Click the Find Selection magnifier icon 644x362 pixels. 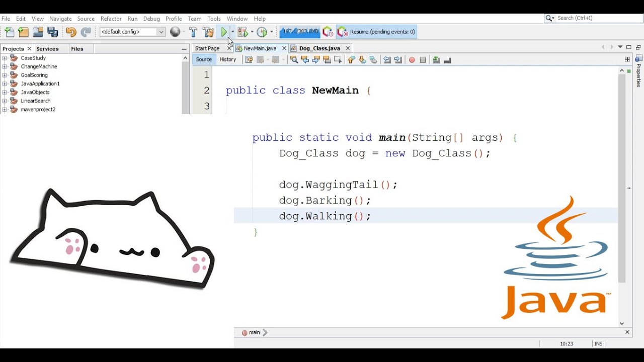(x=294, y=60)
